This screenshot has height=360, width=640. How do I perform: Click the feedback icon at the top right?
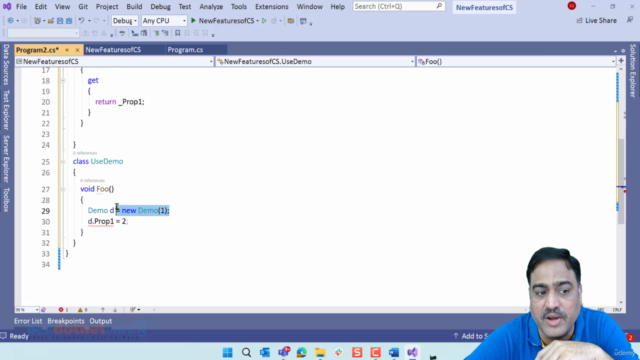[x=630, y=20]
